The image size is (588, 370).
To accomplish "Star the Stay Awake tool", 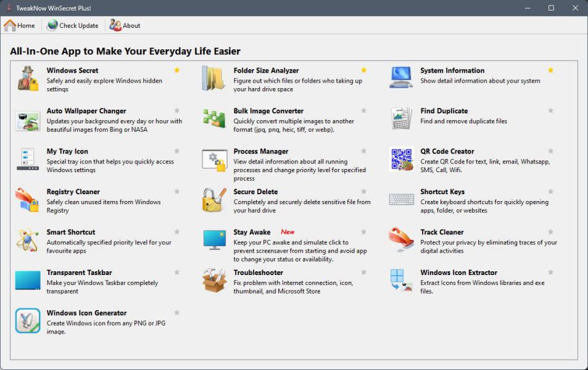I will tap(364, 232).
